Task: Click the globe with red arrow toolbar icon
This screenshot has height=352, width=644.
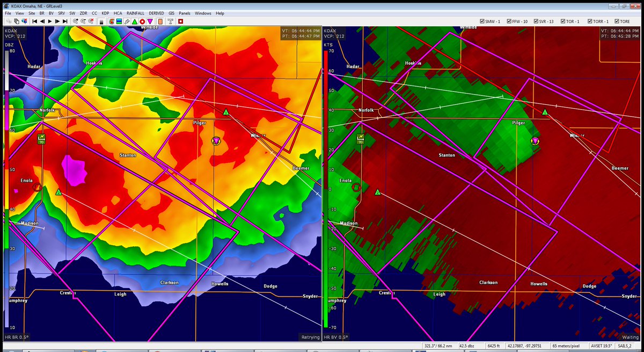Action: tap(24, 21)
